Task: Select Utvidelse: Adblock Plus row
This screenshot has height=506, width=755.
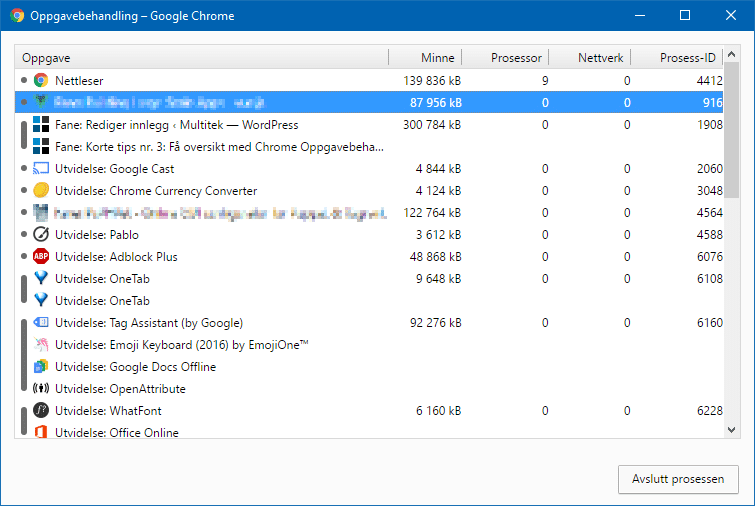Action: 369,257
